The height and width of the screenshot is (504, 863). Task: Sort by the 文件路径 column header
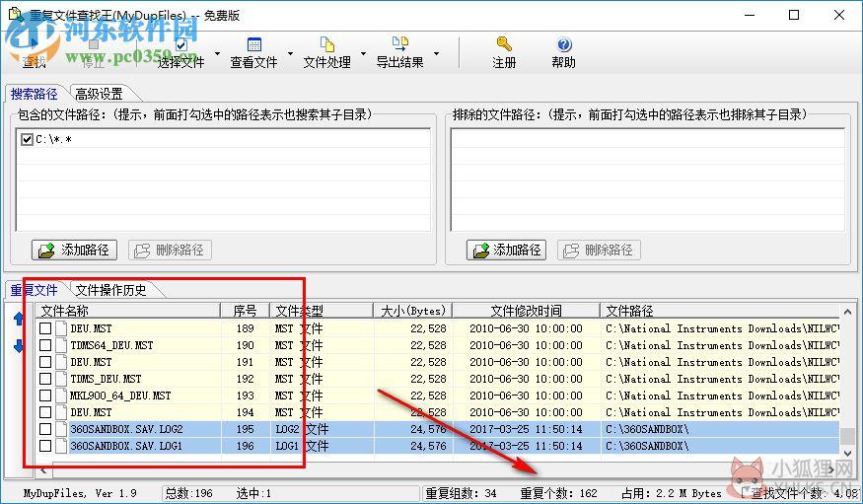click(720, 311)
